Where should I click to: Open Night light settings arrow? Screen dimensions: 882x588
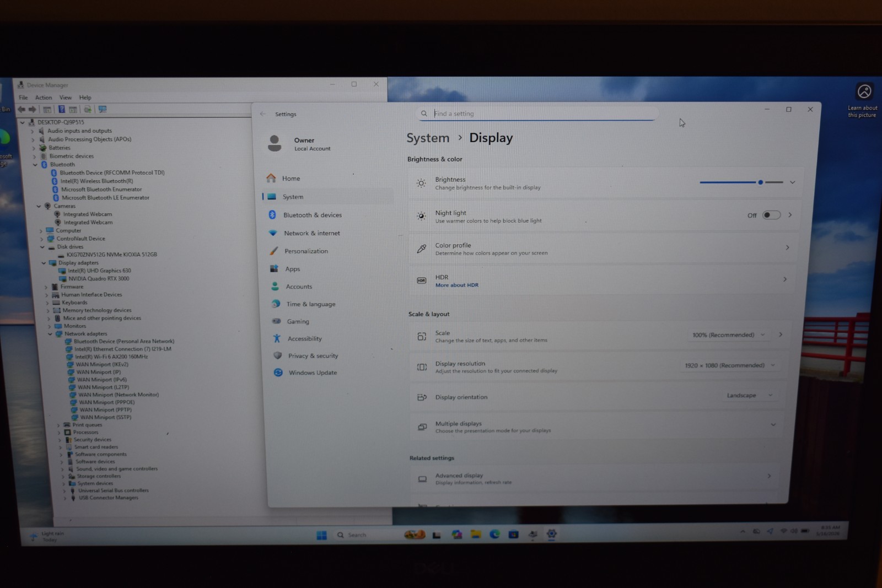point(790,215)
